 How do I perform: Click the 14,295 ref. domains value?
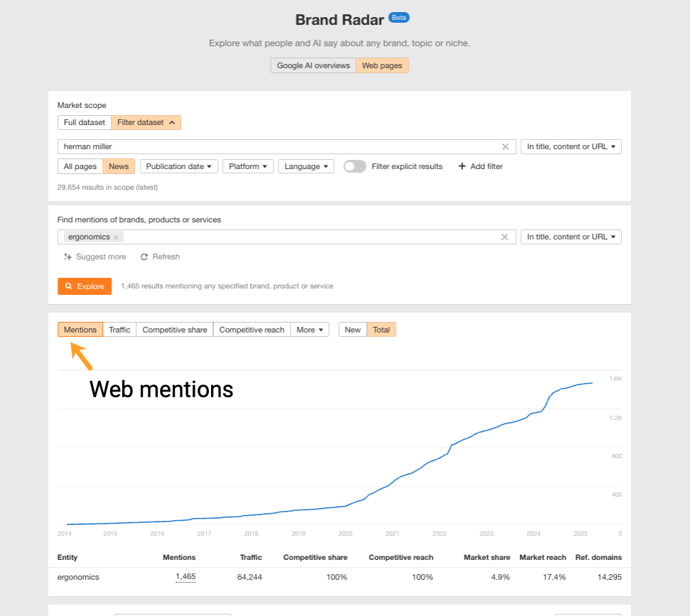click(610, 577)
